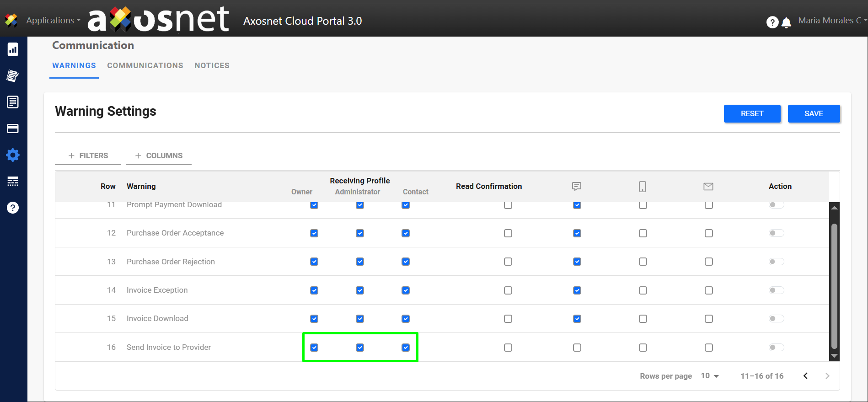Click the help question mark in top bar
Screen dimensions: 868x402
772,22
